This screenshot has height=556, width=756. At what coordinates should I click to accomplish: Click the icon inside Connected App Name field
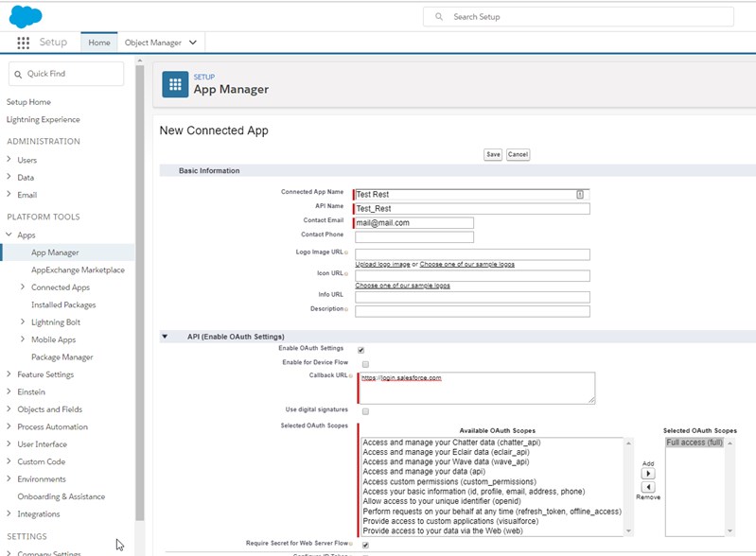(580, 194)
